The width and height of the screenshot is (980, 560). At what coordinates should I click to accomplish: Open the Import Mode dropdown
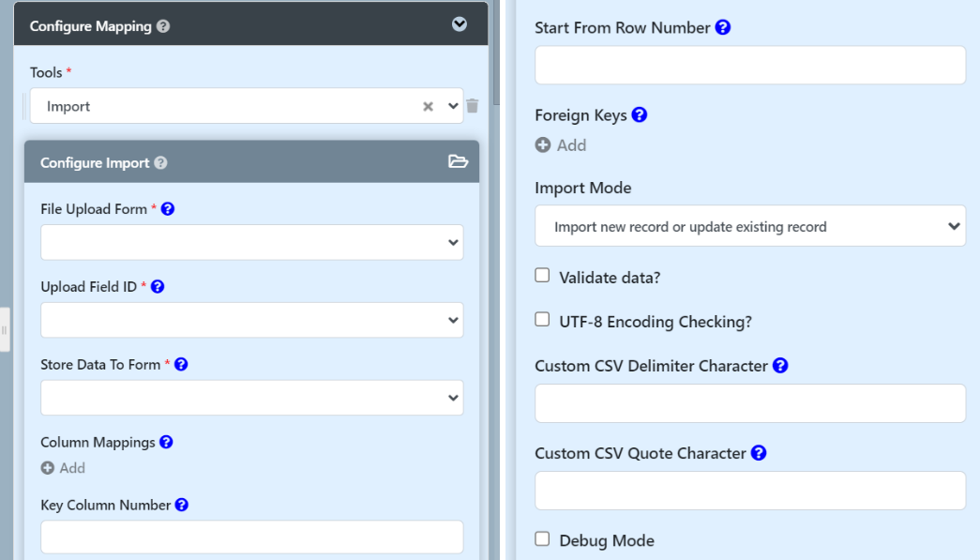tap(749, 226)
